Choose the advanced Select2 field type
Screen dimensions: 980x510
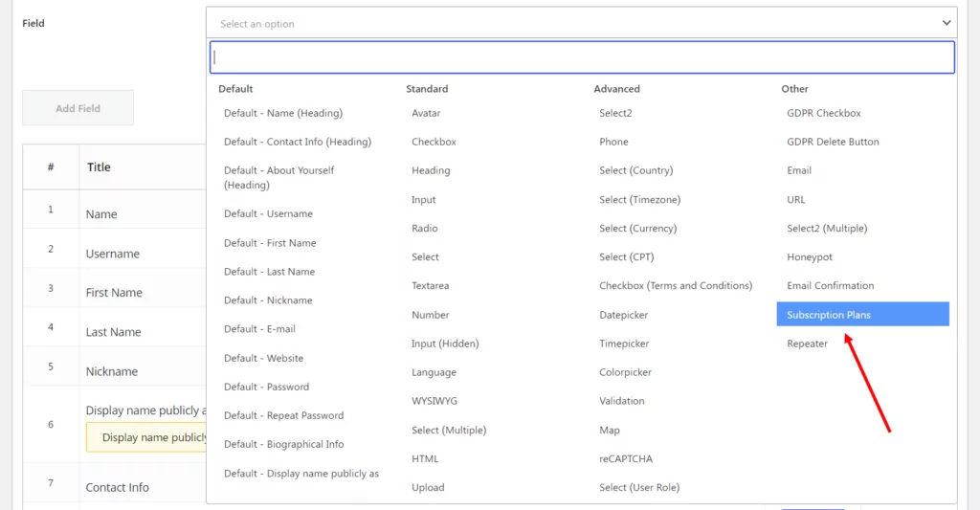pos(615,113)
